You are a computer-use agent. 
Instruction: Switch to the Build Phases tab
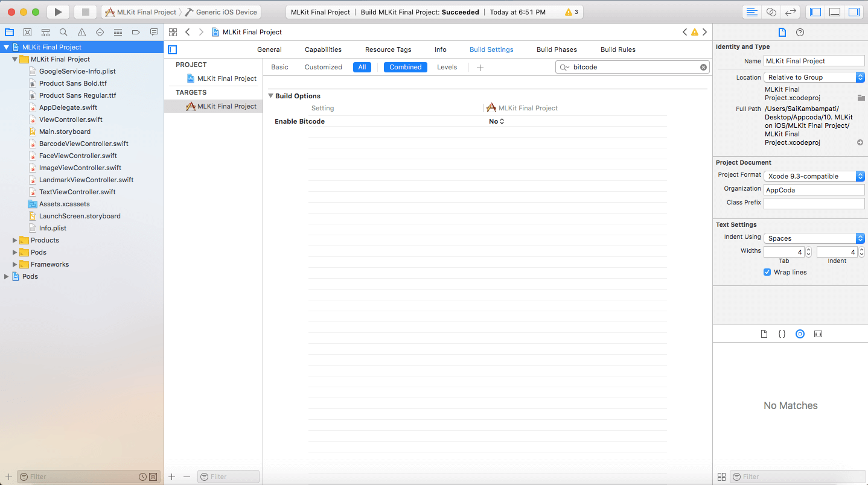(557, 49)
